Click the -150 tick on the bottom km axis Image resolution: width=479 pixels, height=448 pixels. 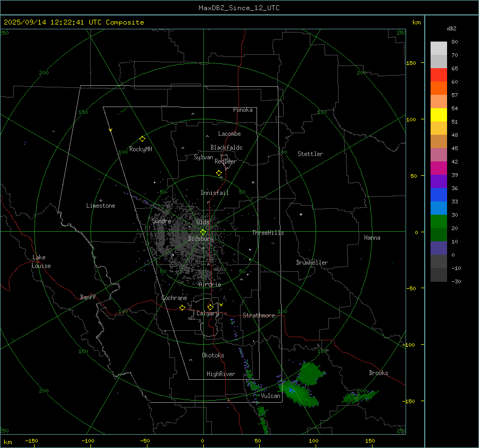point(31,441)
